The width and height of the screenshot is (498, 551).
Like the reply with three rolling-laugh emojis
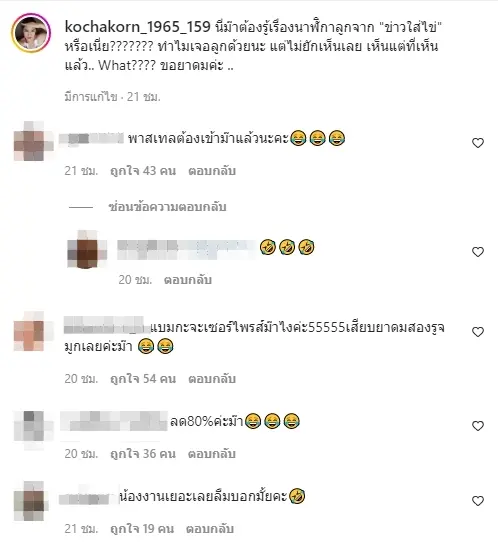pyautogui.click(x=478, y=252)
